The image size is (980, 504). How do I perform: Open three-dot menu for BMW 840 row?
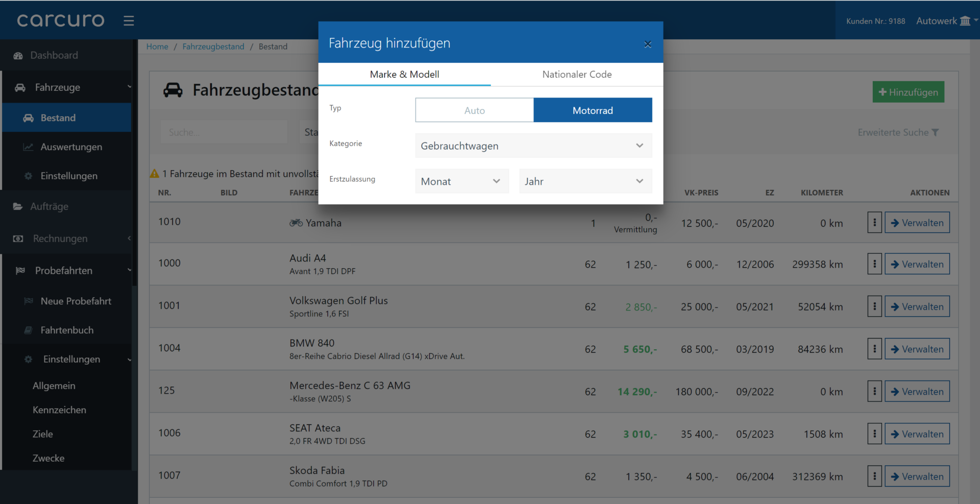point(875,349)
